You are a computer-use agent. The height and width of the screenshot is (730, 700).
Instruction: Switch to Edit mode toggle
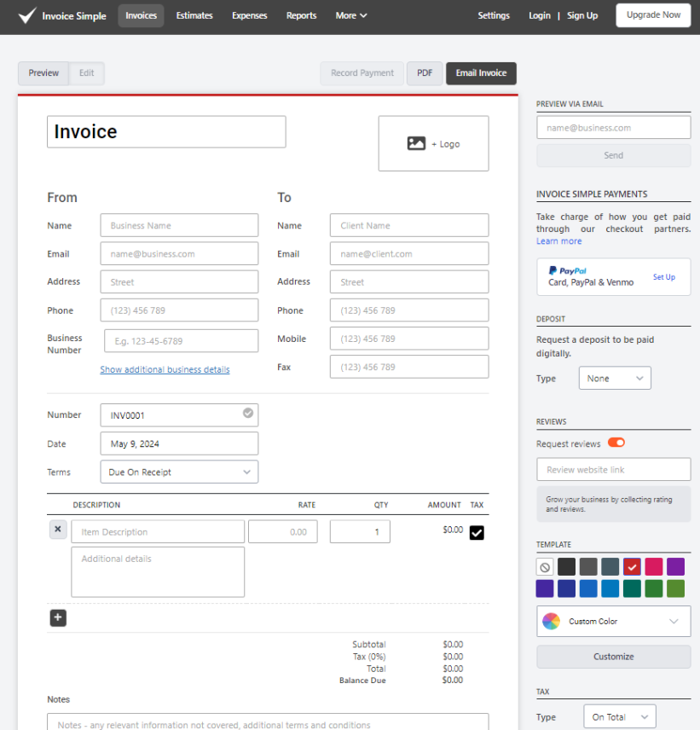pyautogui.click(x=87, y=73)
